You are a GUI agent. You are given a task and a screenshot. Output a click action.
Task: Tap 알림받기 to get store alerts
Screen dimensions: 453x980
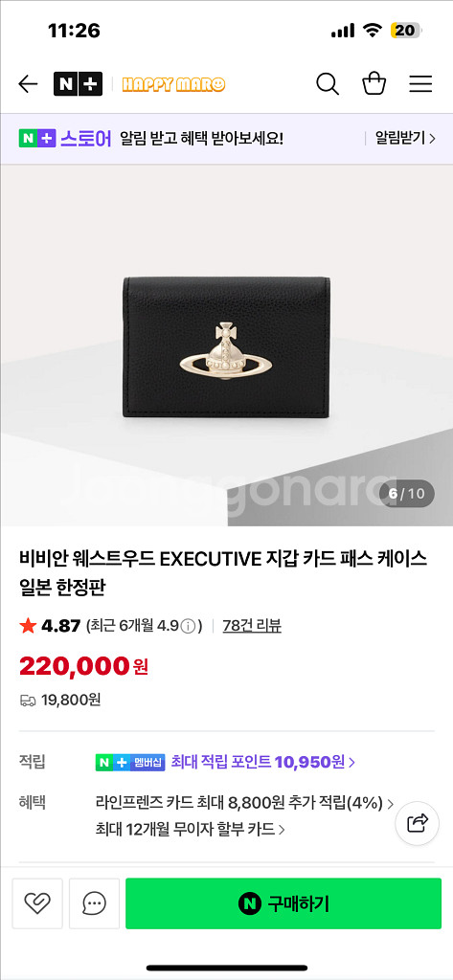point(405,138)
